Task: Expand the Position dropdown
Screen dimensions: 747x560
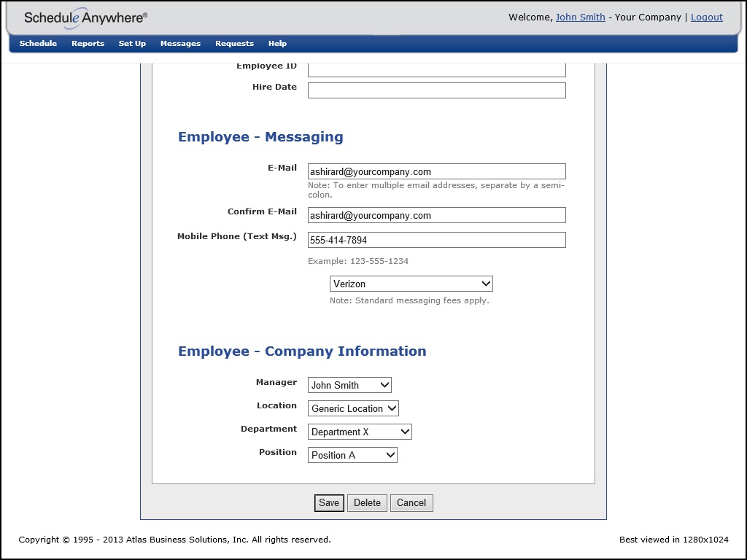Action: click(x=352, y=455)
